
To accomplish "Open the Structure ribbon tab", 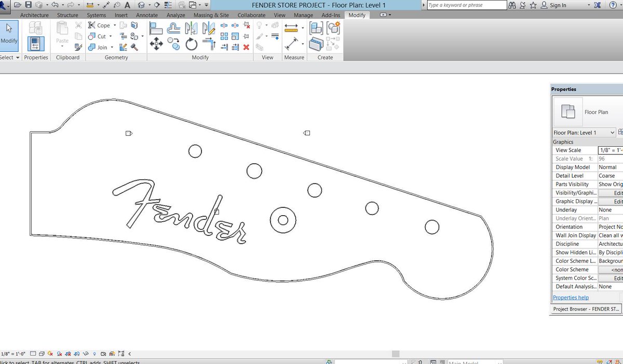I will 67,15.
